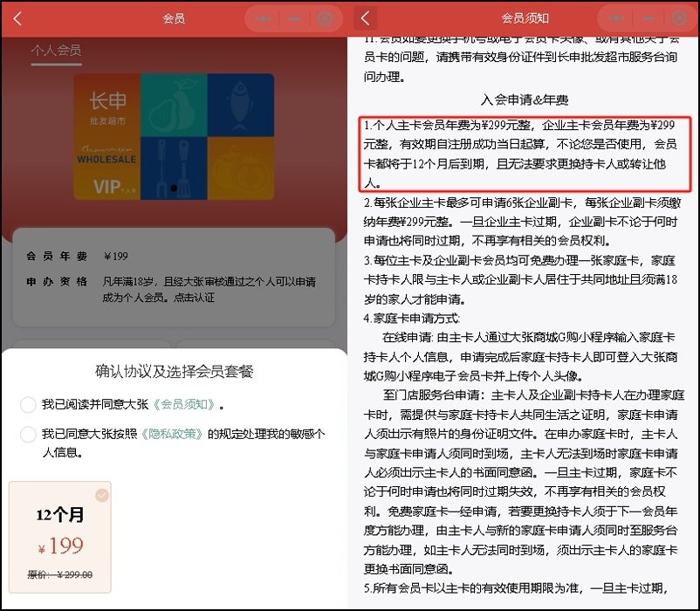This screenshot has height=611, width=700.
Task: Tick the agree to 会员须知 radio button
Action: tap(28, 404)
